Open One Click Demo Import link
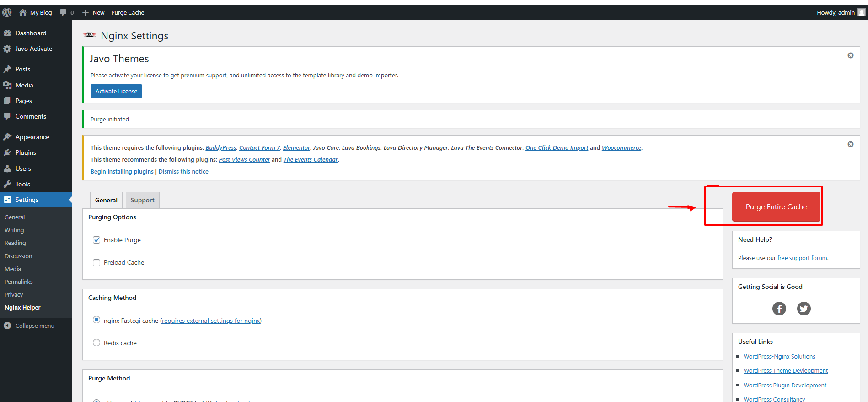The image size is (868, 402). pyautogui.click(x=557, y=147)
